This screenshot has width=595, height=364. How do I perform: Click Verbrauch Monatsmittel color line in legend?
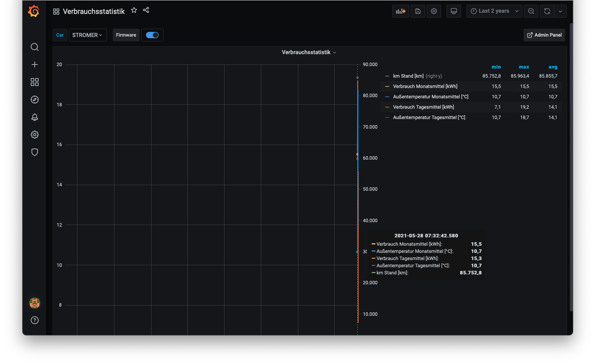387,86
